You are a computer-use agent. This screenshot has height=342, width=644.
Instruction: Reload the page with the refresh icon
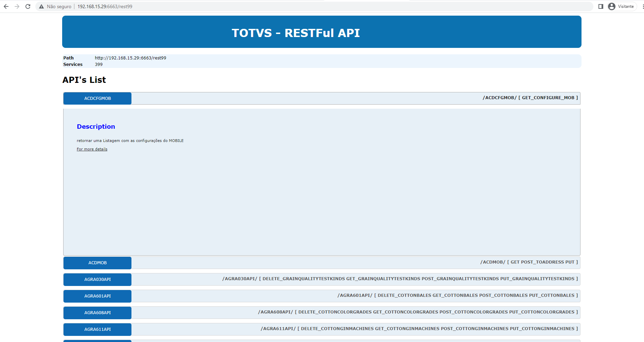(28, 6)
